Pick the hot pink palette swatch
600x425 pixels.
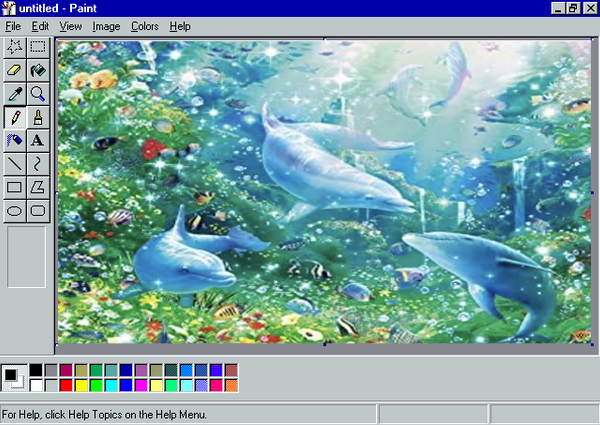(x=216, y=385)
